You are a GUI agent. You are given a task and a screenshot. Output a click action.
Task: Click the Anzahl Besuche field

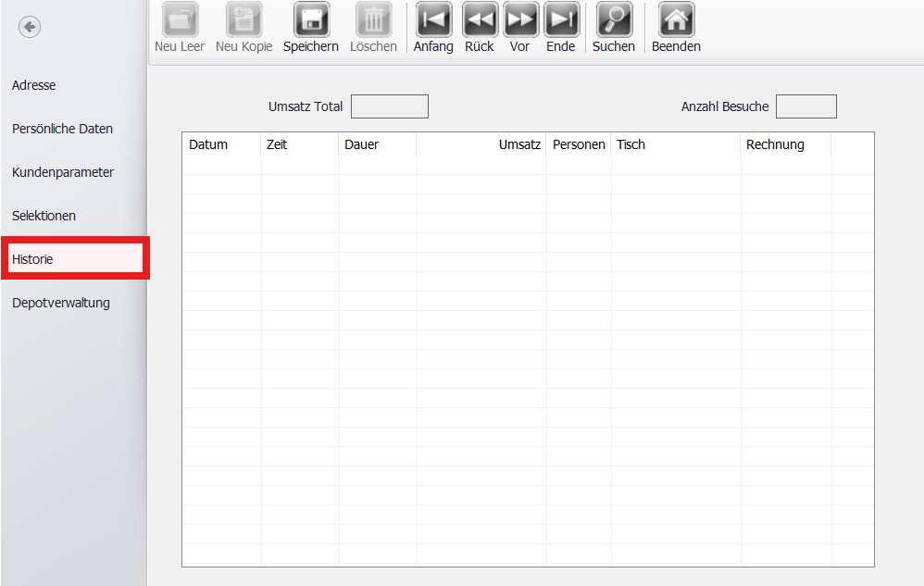click(805, 106)
